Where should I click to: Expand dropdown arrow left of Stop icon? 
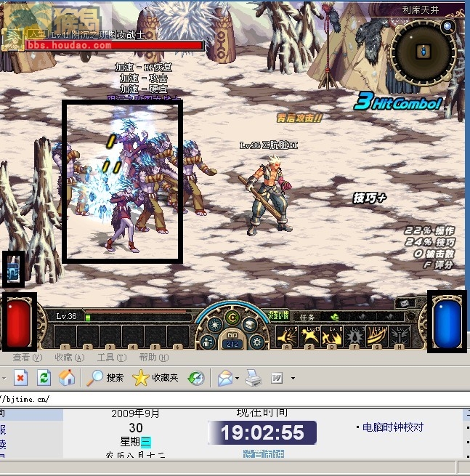[x=4, y=378]
